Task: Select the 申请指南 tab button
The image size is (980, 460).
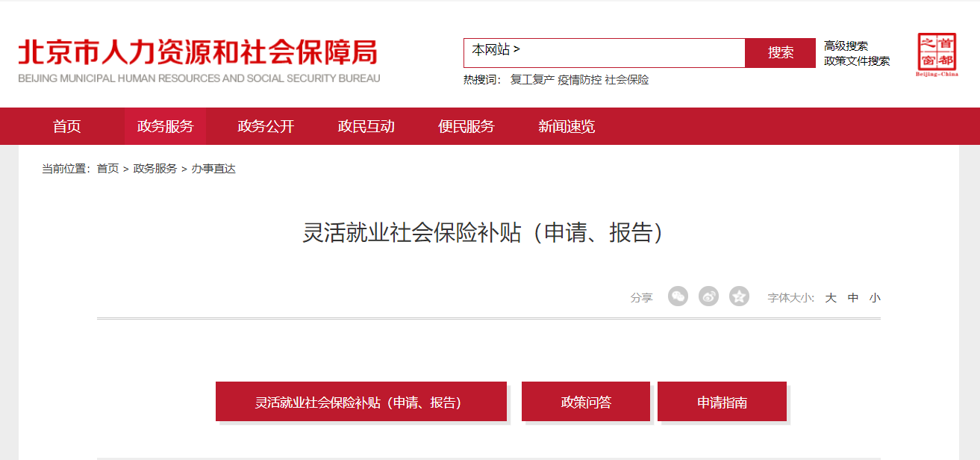Action: click(722, 402)
